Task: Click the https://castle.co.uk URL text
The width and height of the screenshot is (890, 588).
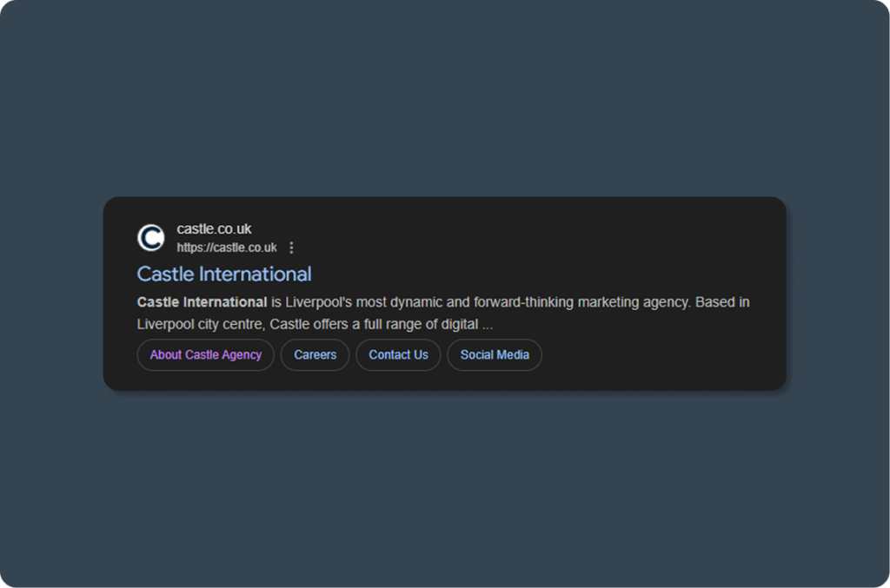Action: pos(226,248)
